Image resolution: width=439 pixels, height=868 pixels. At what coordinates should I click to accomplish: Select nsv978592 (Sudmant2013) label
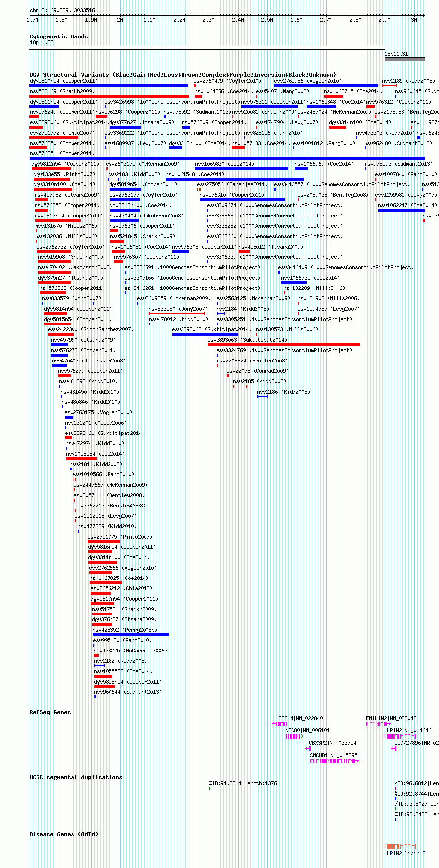pyautogui.click(x=197, y=112)
